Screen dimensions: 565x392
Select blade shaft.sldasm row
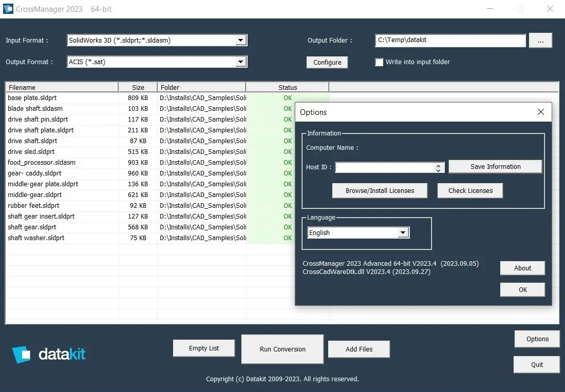tap(150, 109)
